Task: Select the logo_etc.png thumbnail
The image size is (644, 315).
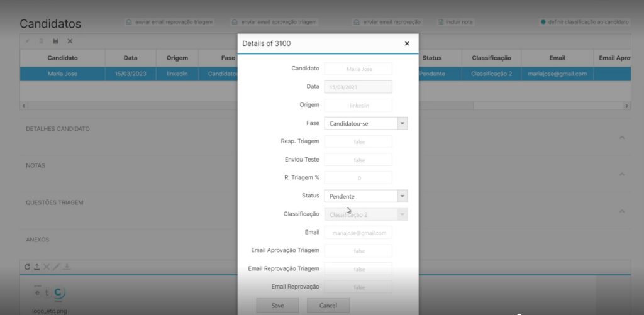Action: (x=49, y=293)
